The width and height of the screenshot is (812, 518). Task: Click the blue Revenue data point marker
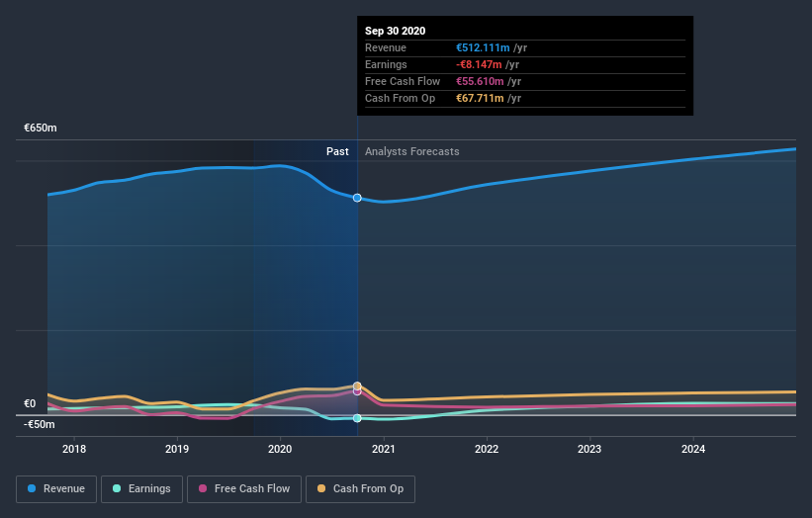(357, 198)
